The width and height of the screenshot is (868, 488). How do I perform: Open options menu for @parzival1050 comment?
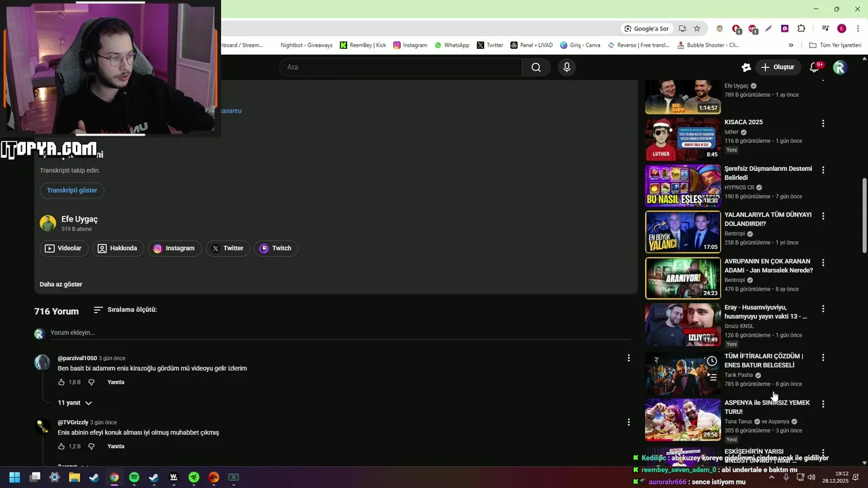tap(629, 358)
